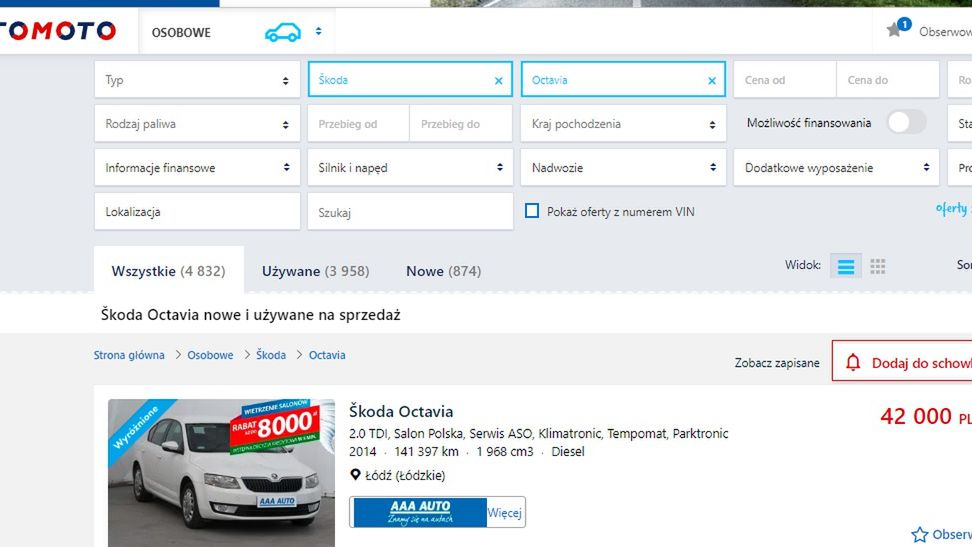
Task: Click the Lokalizacja input
Action: pyautogui.click(x=197, y=211)
